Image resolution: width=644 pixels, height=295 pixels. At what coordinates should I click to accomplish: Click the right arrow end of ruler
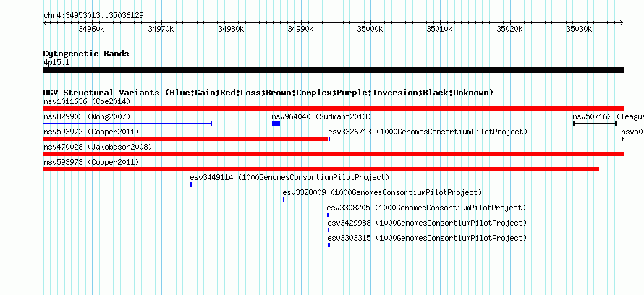tap(622, 23)
